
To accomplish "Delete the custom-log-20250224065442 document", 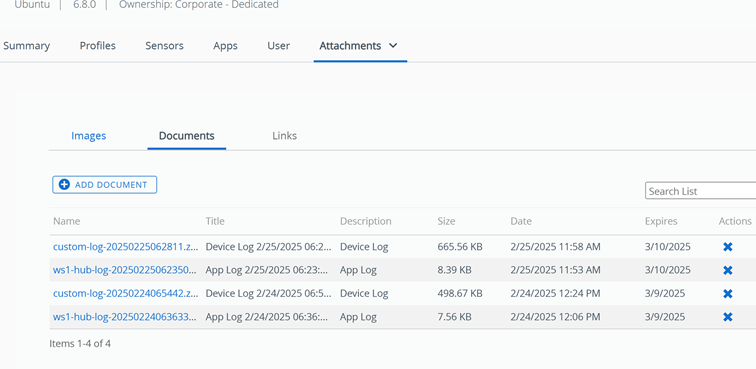I will (x=728, y=293).
